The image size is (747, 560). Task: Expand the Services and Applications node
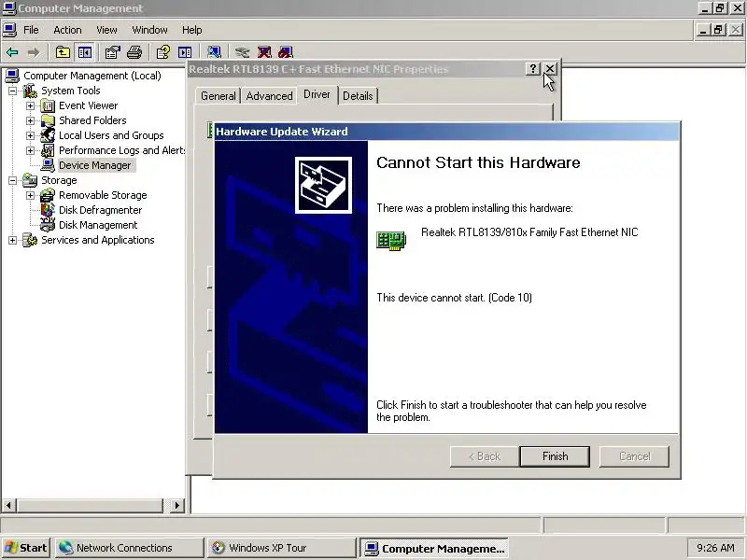tap(13, 240)
